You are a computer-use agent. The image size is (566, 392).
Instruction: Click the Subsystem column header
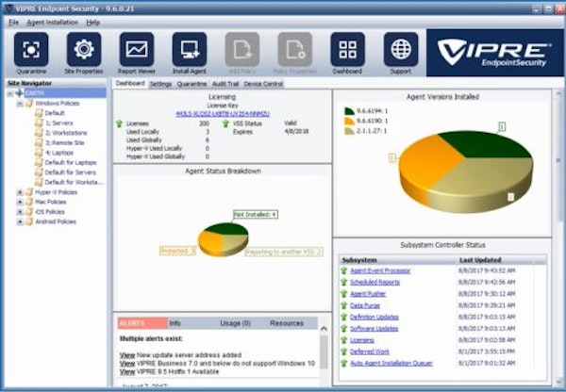397,260
